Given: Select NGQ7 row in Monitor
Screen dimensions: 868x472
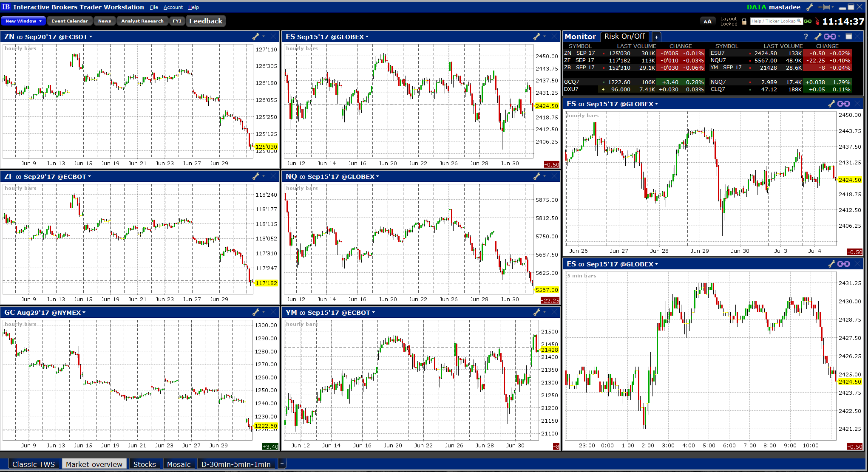Looking at the screenshot, I should click(781, 82).
